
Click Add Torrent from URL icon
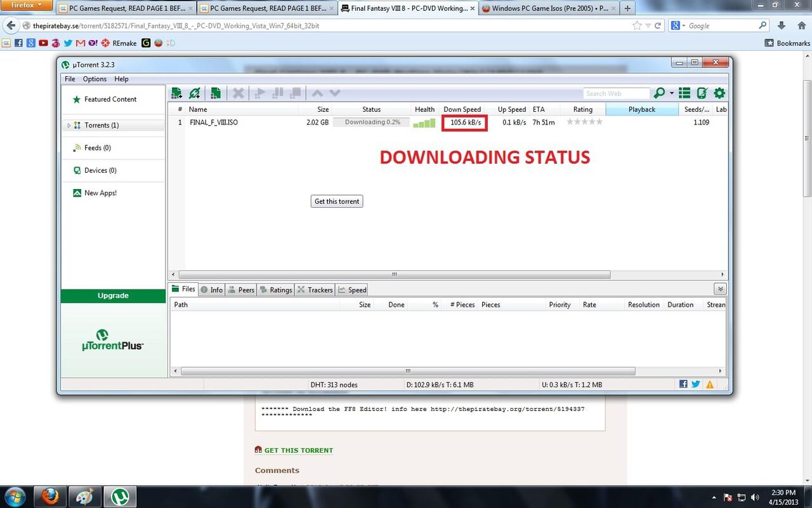pyautogui.click(x=195, y=93)
